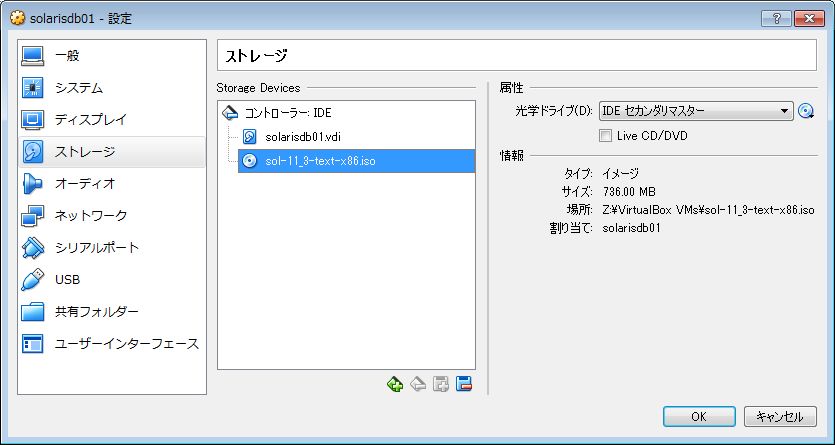
Task: Open the 一般 (General) settings category
Action: [x=112, y=55]
